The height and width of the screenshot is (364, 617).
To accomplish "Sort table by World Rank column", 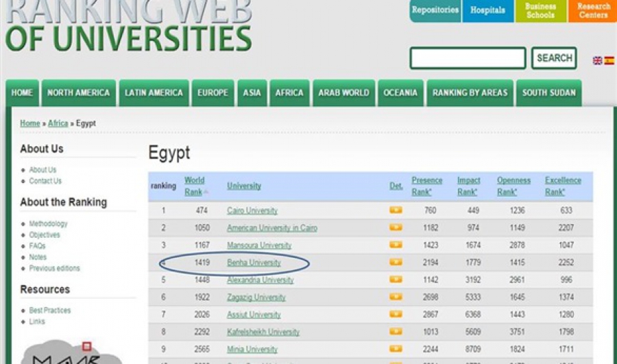I will pos(195,186).
